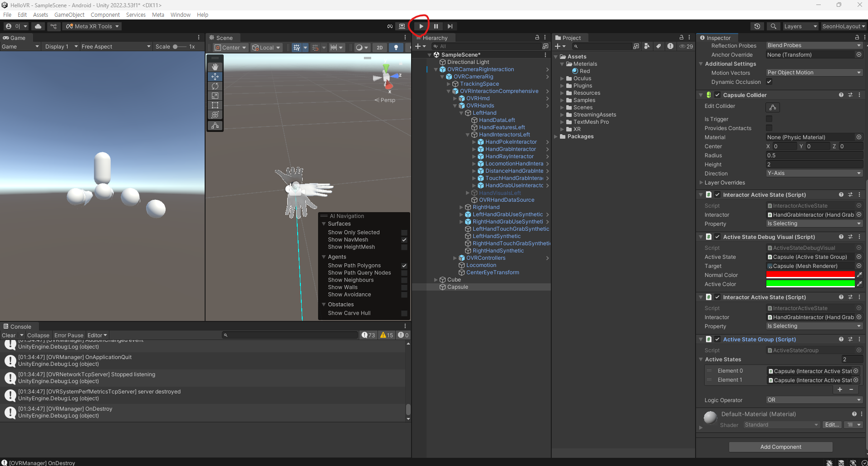Click material Edit... button

pos(832,425)
